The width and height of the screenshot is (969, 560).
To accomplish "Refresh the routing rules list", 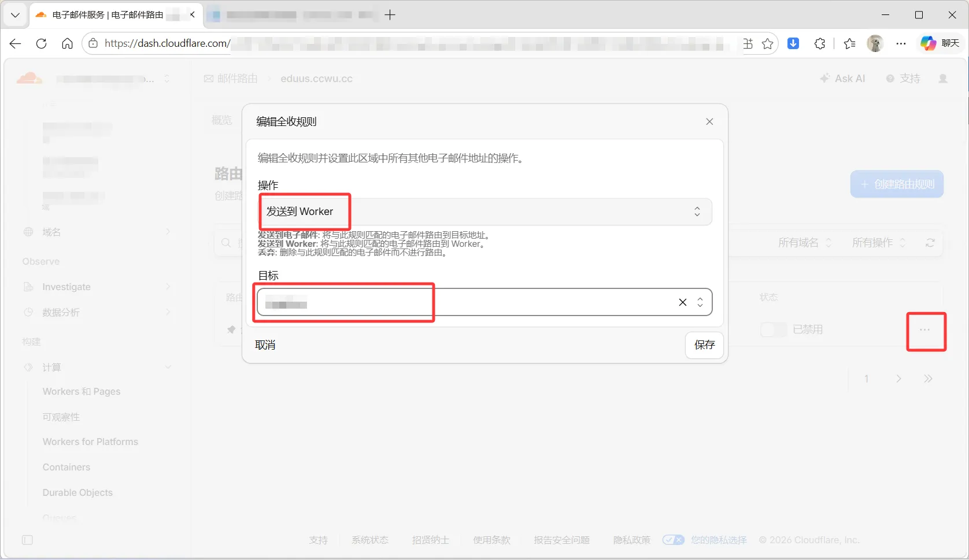I will (x=930, y=243).
